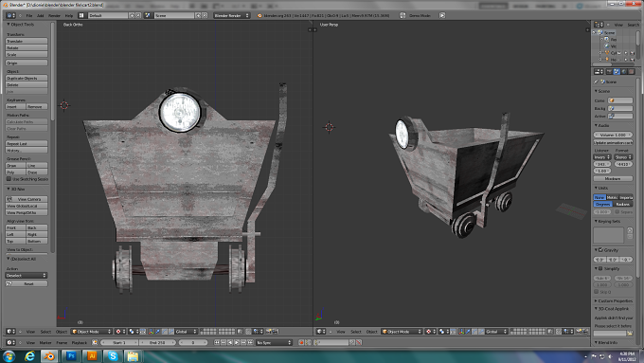Adjust the Volume 1.000 slider
This screenshot has width=644, height=363.
pyautogui.click(x=613, y=135)
